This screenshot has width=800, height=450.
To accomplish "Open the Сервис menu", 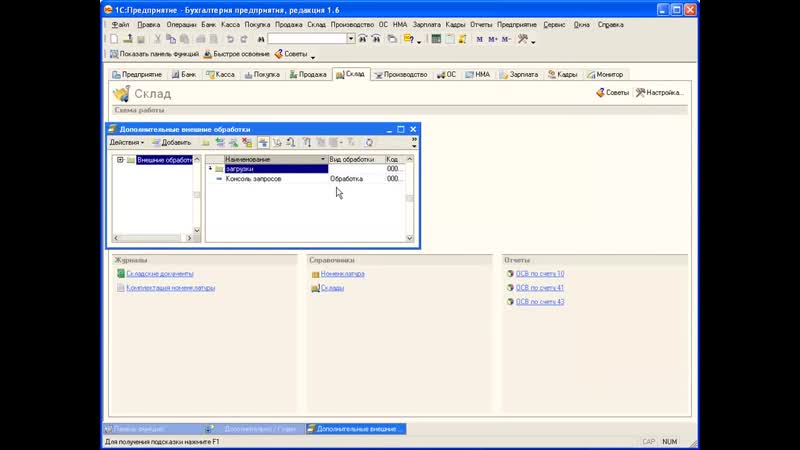I will coord(554,24).
